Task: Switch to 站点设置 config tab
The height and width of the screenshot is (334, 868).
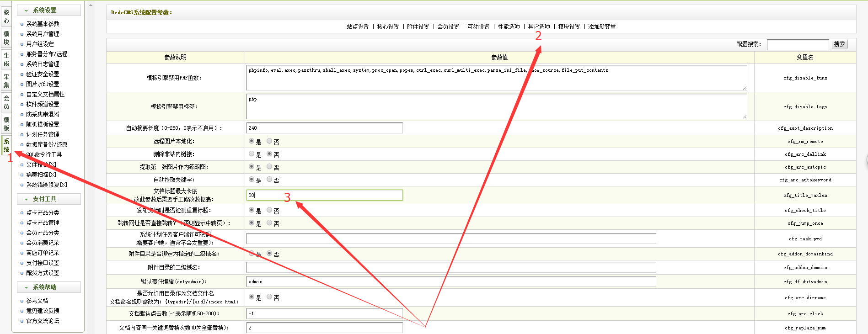Action: point(358,27)
